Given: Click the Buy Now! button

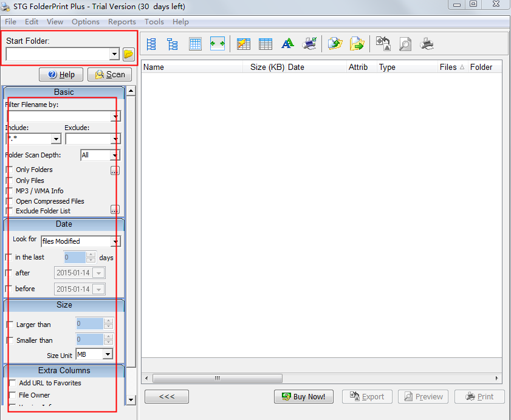Looking at the screenshot, I should (x=304, y=396).
